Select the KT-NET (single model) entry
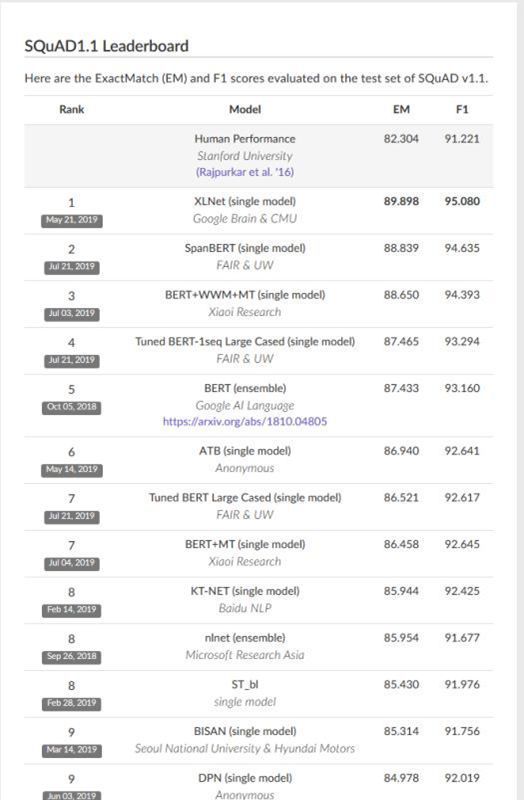This screenshot has height=800, width=524. tap(245, 591)
